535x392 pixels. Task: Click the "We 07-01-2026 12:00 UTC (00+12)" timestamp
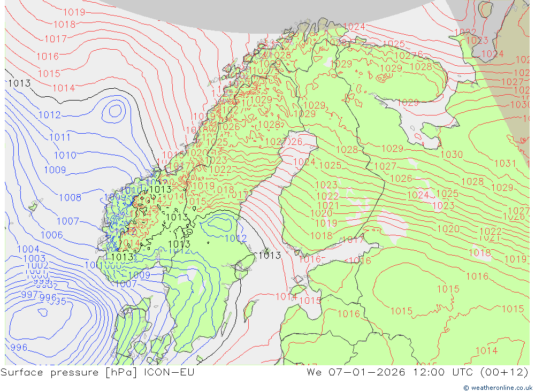[417, 372]
